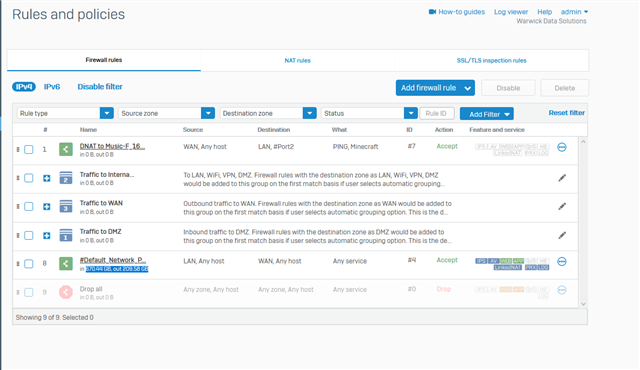640x370 pixels.
Task: Click the Drop all rule name
Action: (91, 289)
